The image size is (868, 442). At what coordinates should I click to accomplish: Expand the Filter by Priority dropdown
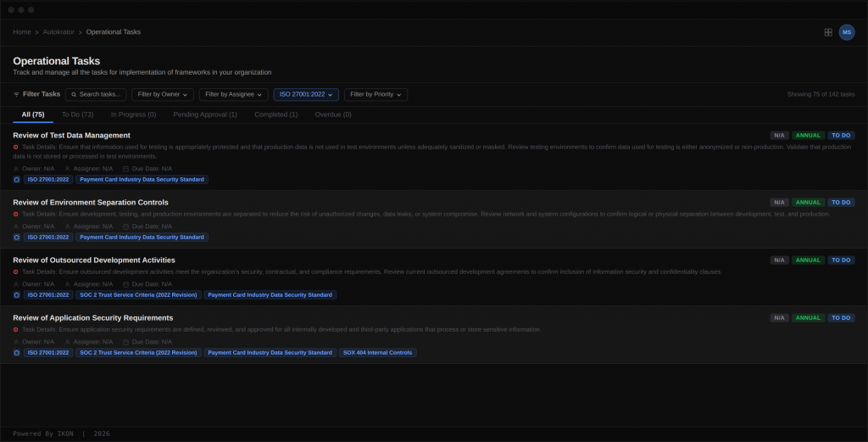point(376,95)
